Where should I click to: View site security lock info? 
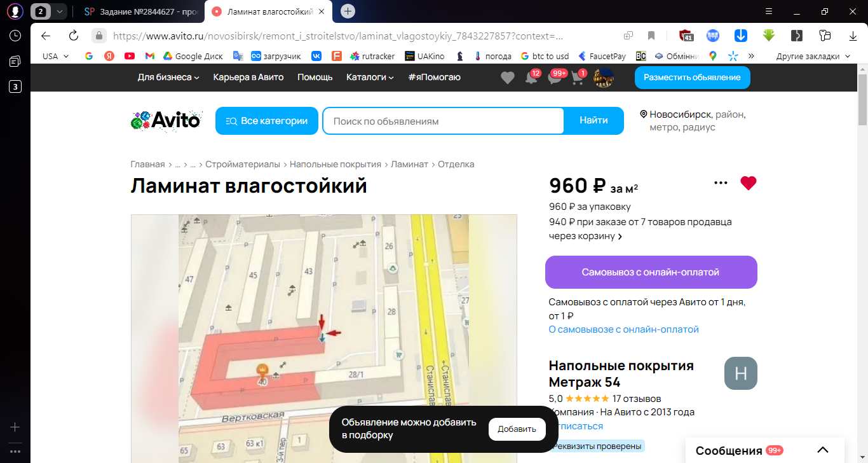tap(98, 36)
